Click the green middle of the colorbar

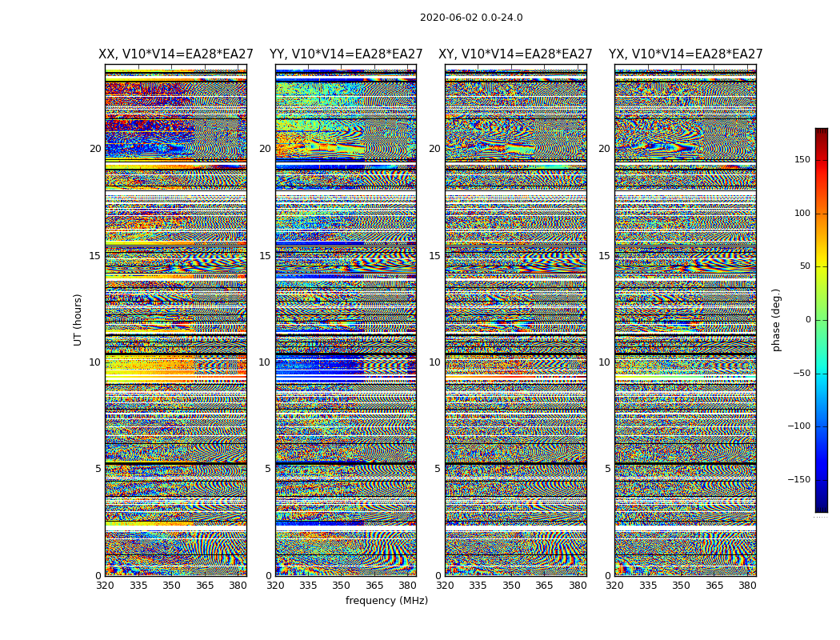[821, 320]
